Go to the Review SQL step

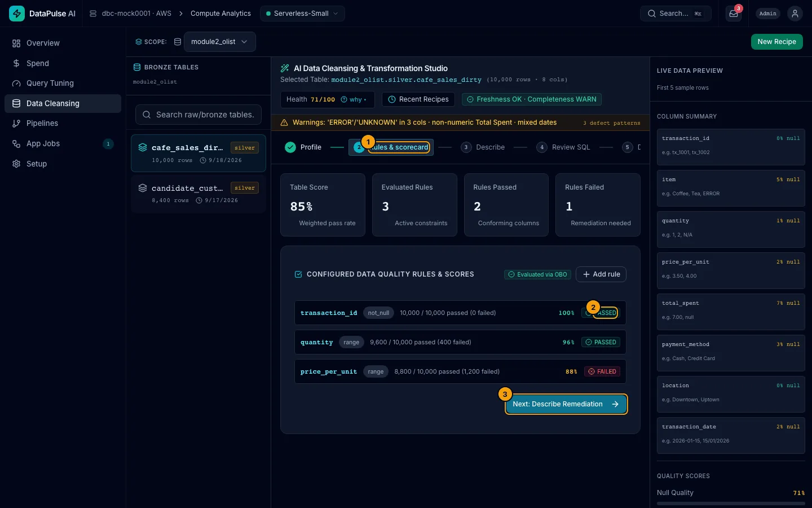563,147
